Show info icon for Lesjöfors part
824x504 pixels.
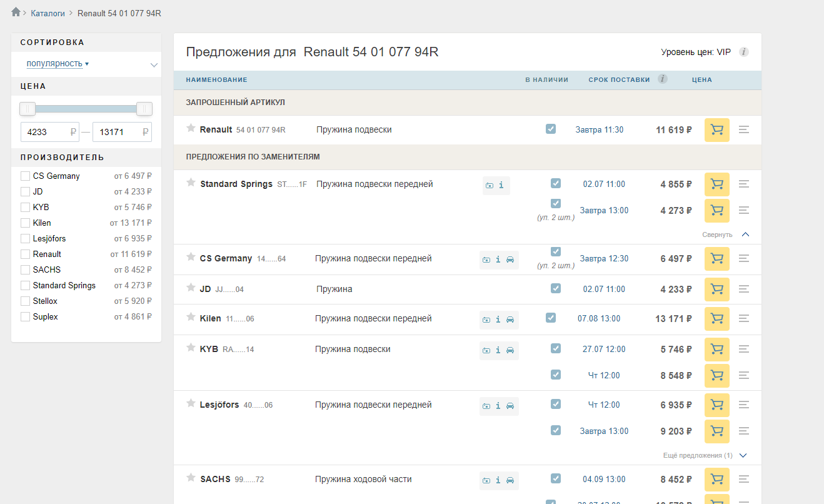[498, 406]
